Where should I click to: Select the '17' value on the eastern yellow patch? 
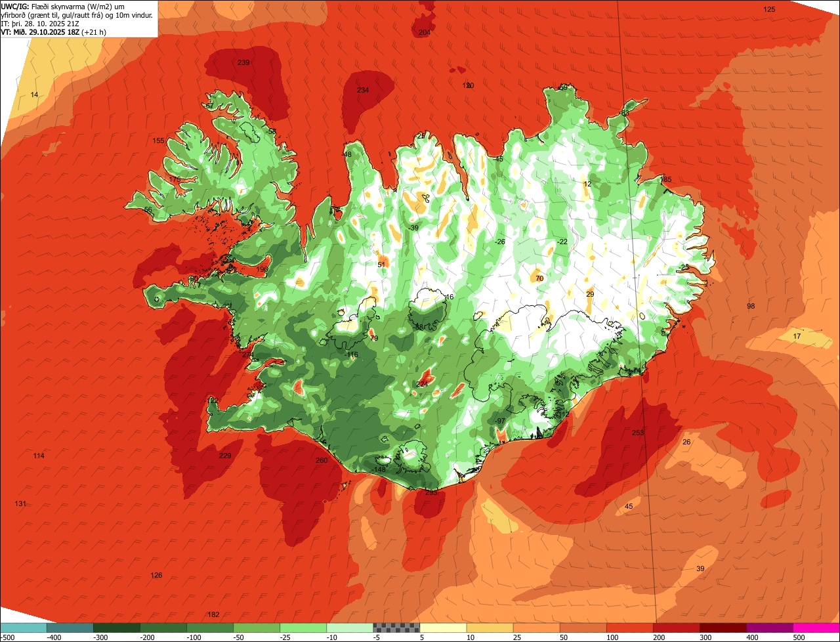(x=797, y=336)
